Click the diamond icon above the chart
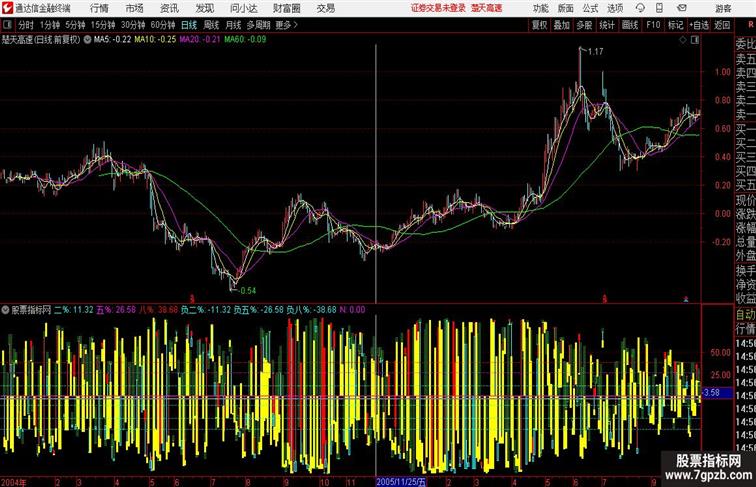This screenshot has height=487, width=756. click(x=683, y=40)
